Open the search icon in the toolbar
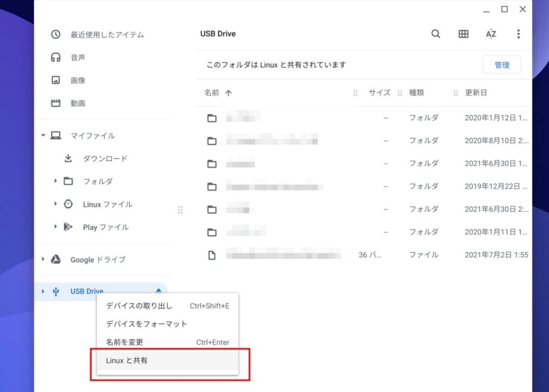This screenshot has height=392, width=549. click(435, 34)
